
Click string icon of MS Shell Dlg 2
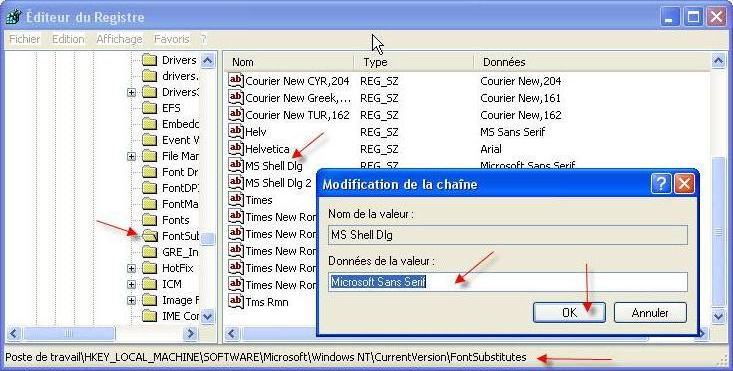(x=236, y=183)
